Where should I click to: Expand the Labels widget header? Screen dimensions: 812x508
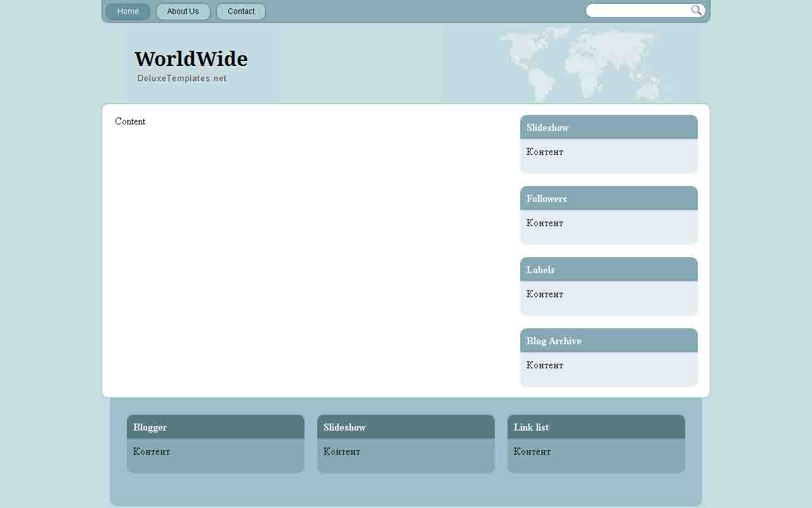pos(540,269)
